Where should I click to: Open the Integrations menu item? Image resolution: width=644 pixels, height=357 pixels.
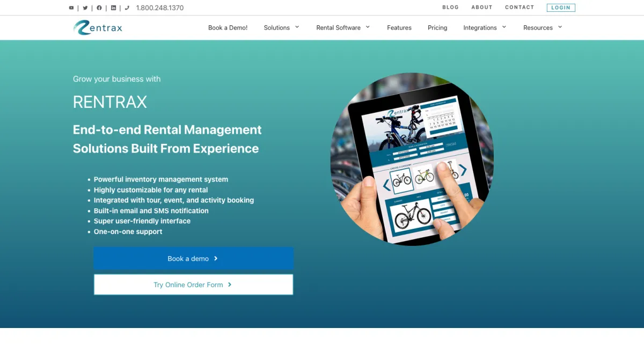pos(480,28)
